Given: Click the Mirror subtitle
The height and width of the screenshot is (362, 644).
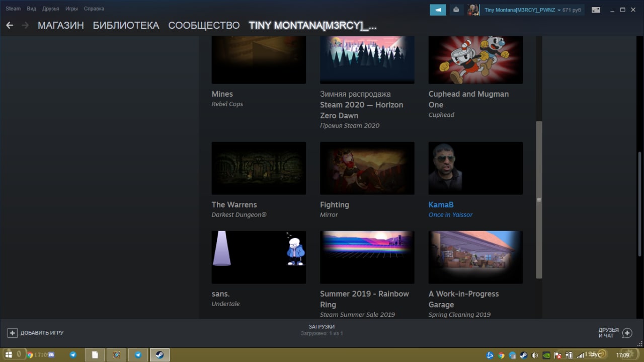Looking at the screenshot, I should 329,214.
